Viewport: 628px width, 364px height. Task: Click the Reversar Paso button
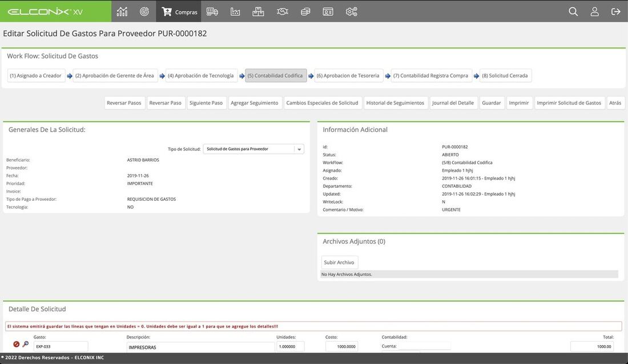pyautogui.click(x=166, y=103)
